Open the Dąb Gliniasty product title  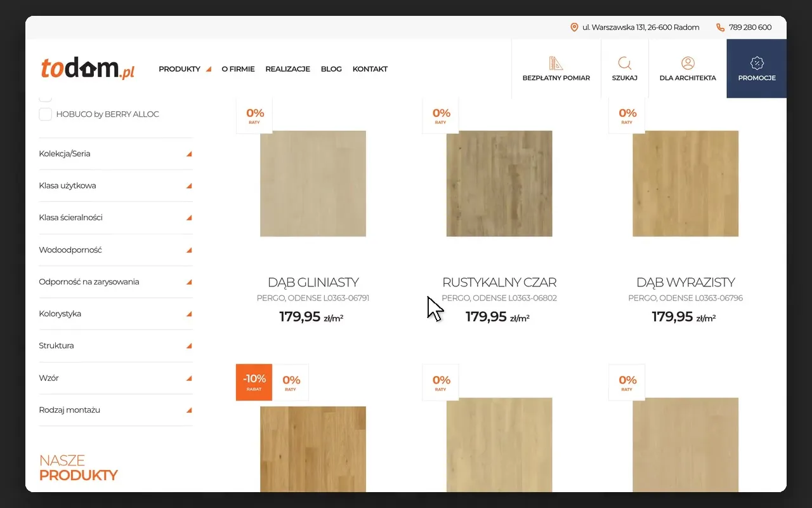313,282
